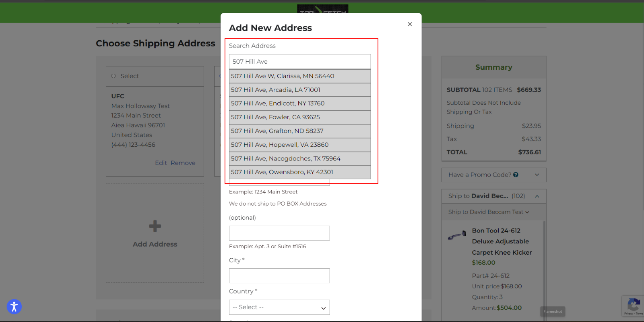Screen dimensions: 644x322
Task: Collapse the Ship to David Bec... section
Action: [x=537, y=196]
